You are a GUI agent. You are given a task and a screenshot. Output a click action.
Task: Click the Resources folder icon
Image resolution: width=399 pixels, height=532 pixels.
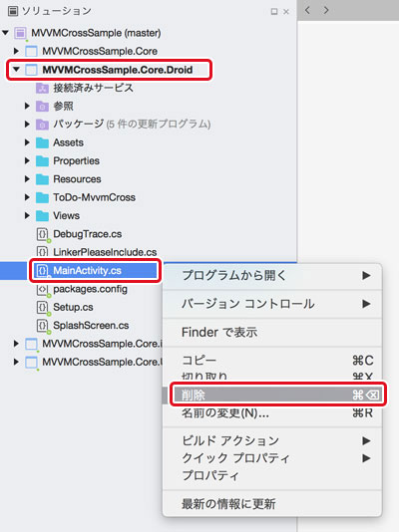click(x=42, y=179)
